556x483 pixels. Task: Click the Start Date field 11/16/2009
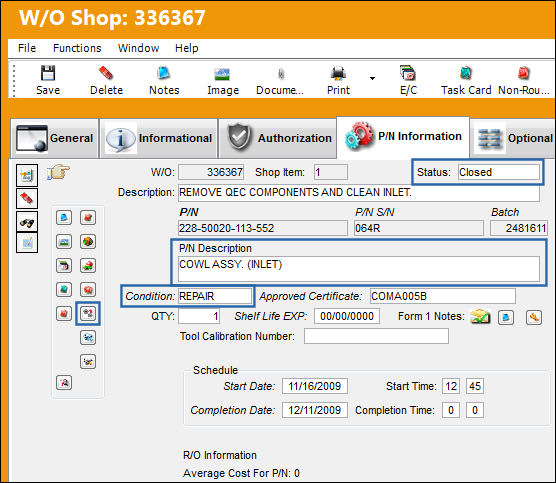pos(315,386)
